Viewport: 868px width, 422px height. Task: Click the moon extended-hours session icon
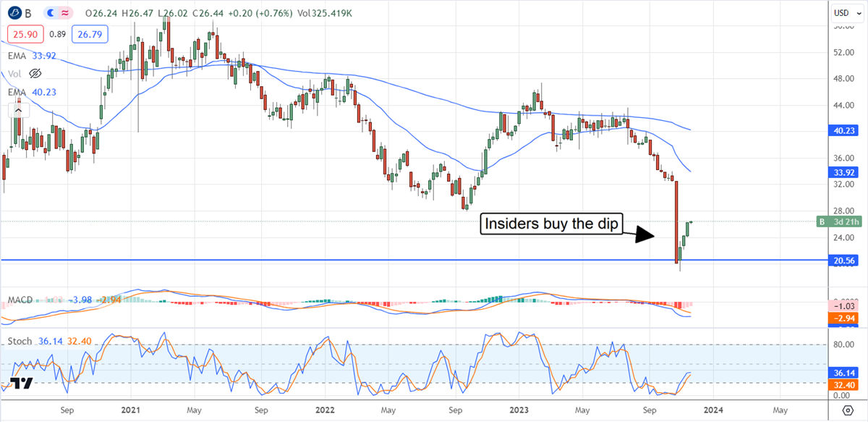coord(49,14)
